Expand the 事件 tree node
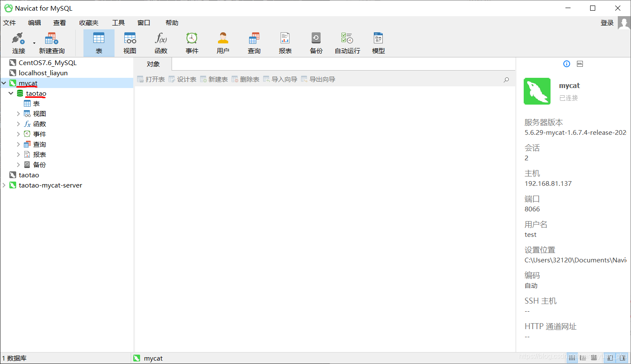Image resolution: width=631 pixels, height=364 pixels. 18,134
